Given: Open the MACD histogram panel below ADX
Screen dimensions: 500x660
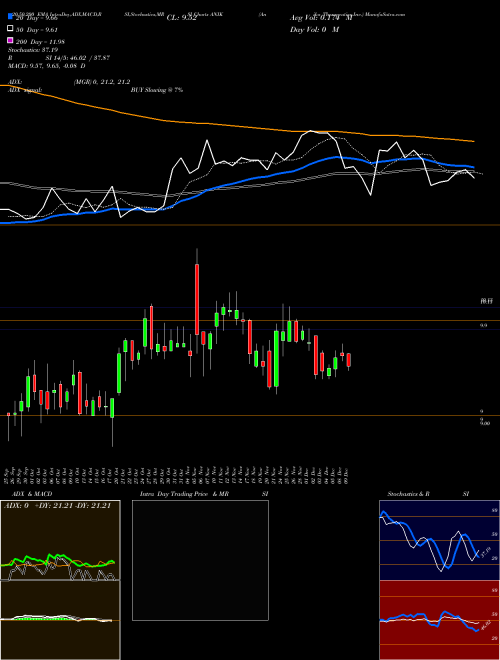Looking at the screenshot, I should [x=60, y=620].
